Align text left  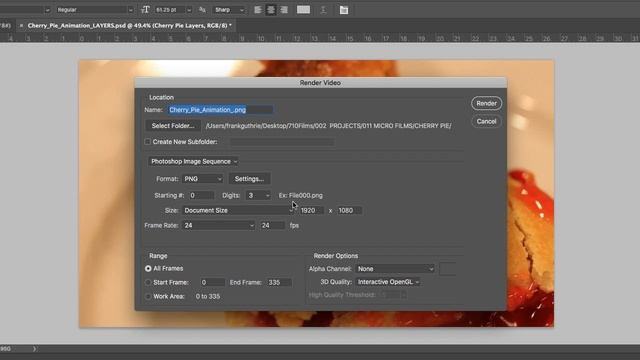258,10
